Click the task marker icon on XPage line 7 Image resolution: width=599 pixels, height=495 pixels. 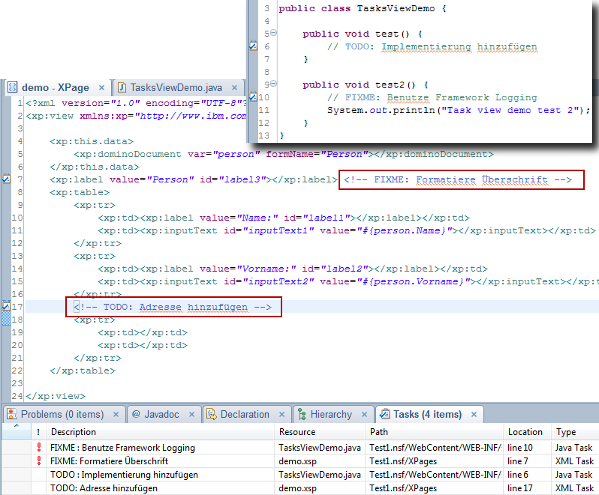click(x=6, y=179)
